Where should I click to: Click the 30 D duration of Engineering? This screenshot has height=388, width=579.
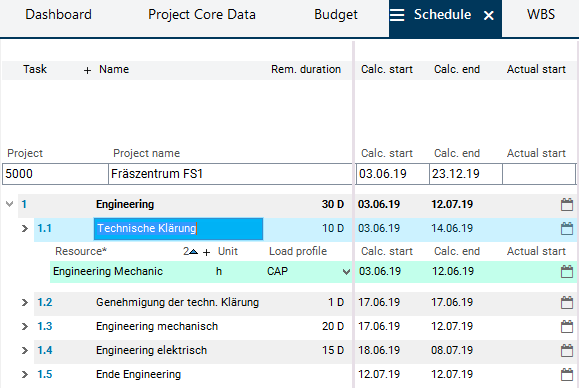coord(333,204)
